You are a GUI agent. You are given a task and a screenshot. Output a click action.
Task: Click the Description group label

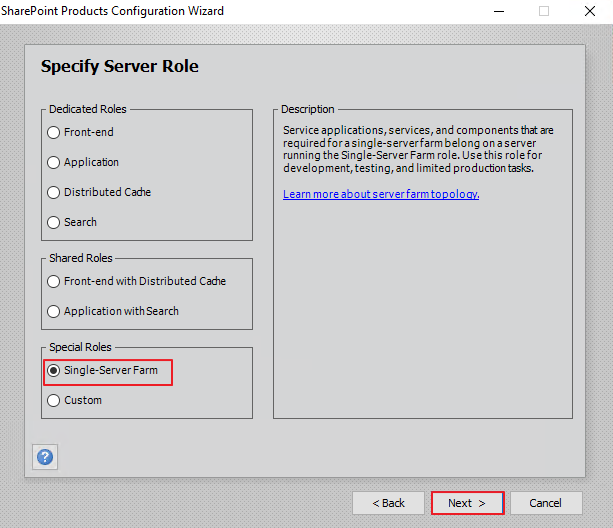[x=308, y=109]
